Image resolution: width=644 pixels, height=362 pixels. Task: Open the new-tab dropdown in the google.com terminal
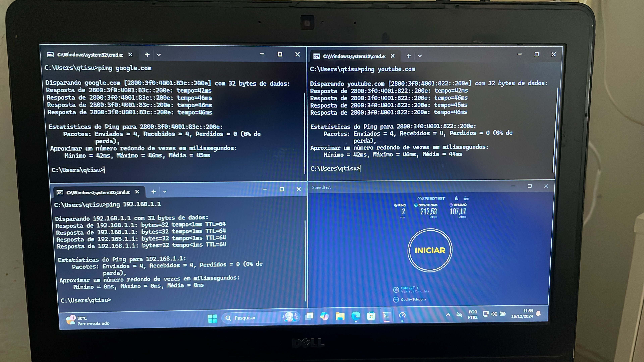[x=159, y=55]
